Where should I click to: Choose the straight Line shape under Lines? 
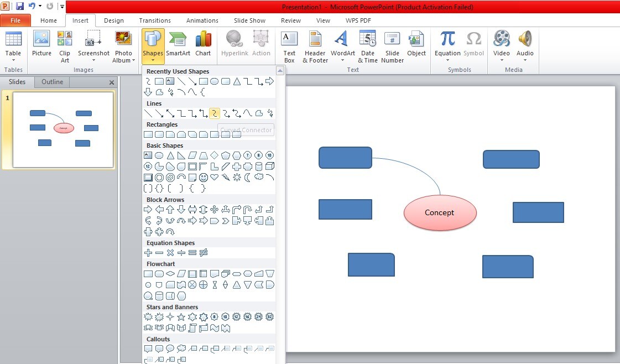point(148,113)
